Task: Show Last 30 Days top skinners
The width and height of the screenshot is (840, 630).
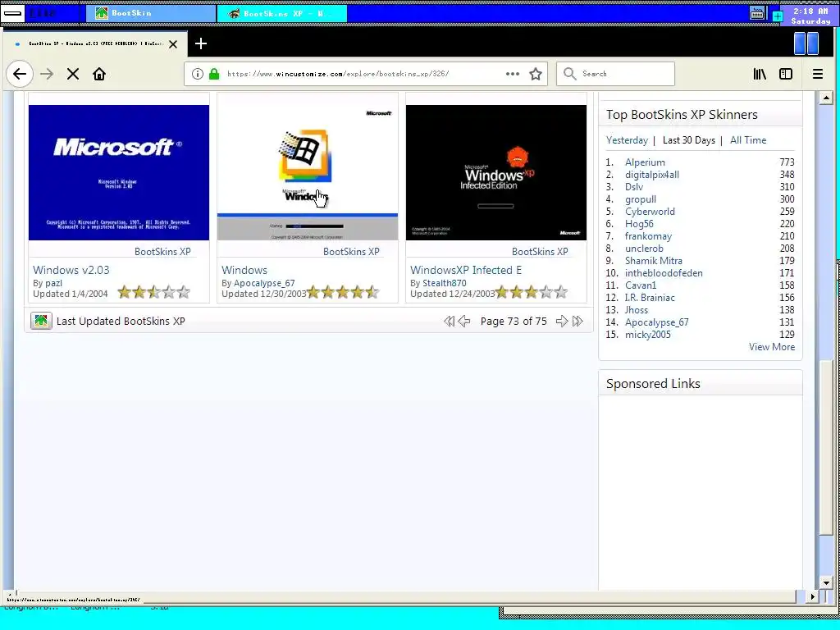Action: (689, 139)
